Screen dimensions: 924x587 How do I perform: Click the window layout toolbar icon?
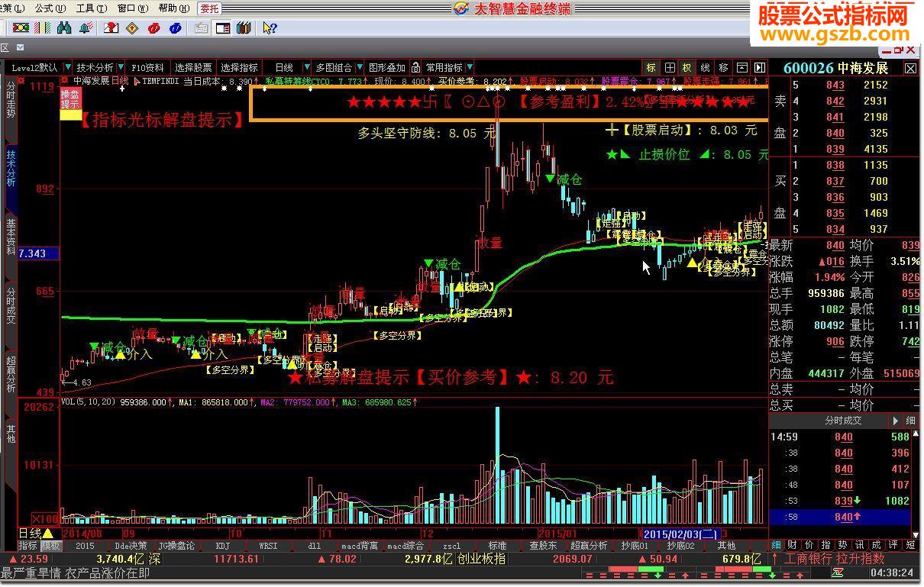coord(223,28)
